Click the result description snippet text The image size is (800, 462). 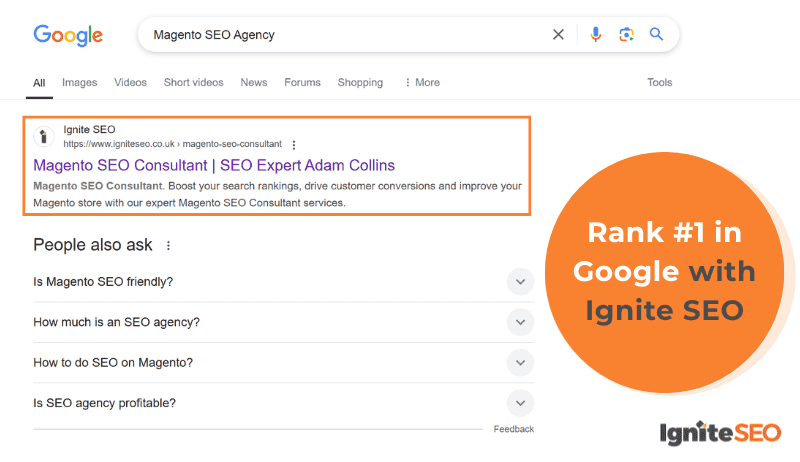pyautogui.click(x=278, y=194)
